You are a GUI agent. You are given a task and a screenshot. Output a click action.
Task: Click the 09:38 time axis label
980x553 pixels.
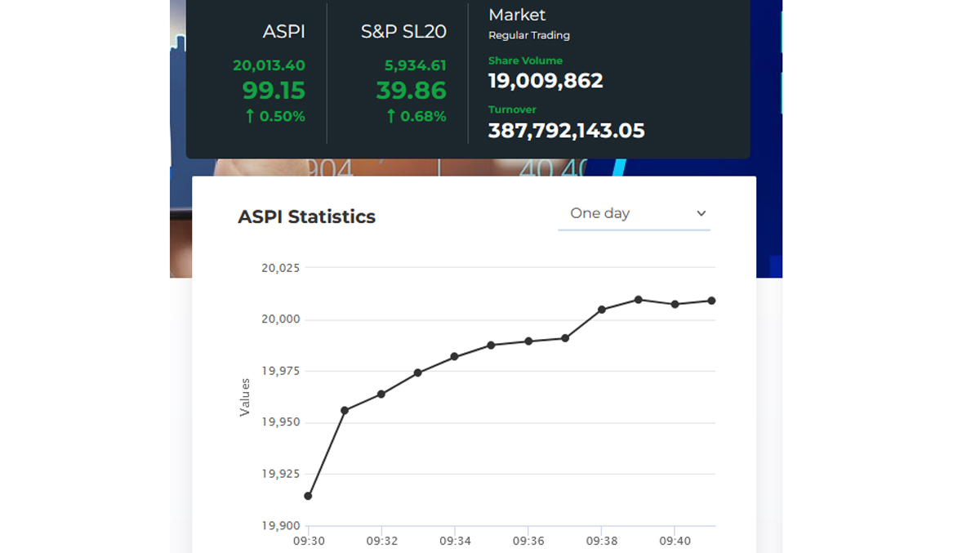(x=602, y=541)
